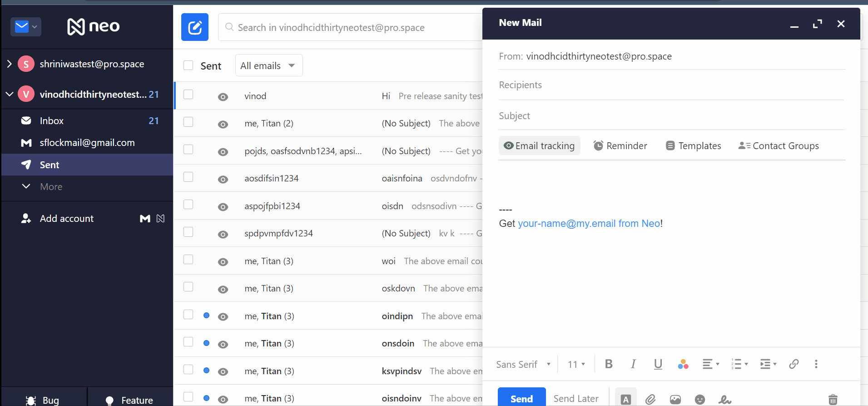Open the font size 11 dropdown
The height and width of the screenshot is (406, 868).
(576, 364)
